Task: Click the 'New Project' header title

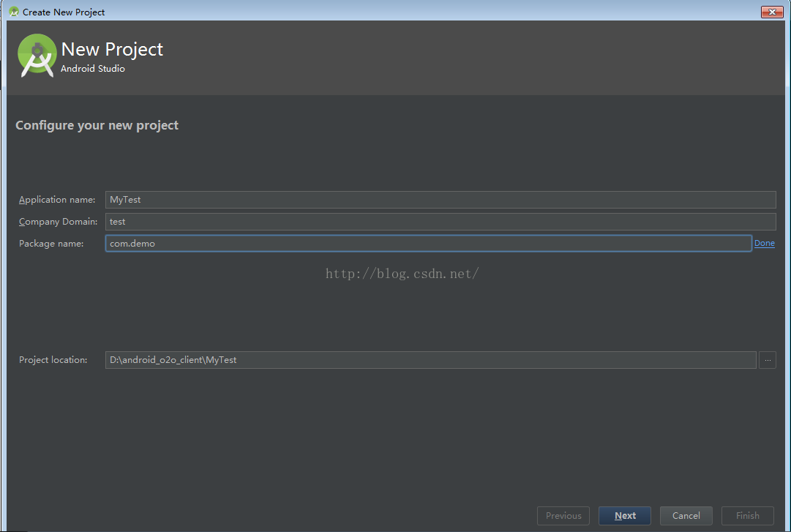Action: [x=112, y=49]
